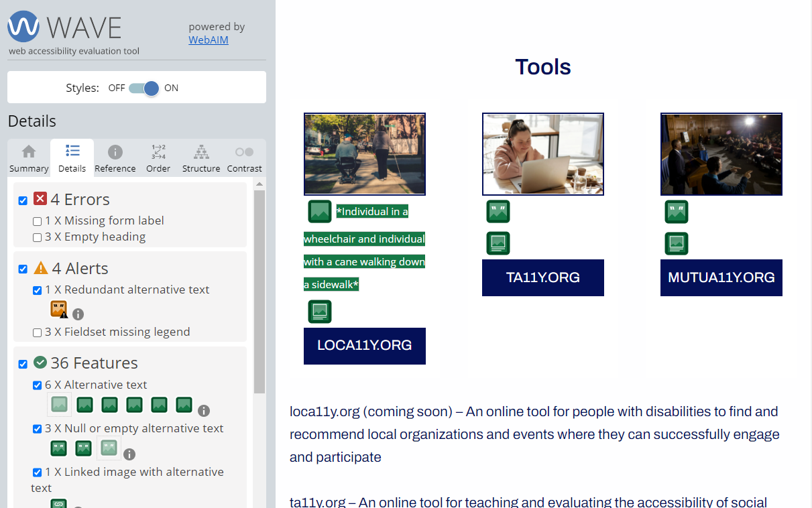Screen dimensions: 812x508
Task: Click the linked image icon above MUTUA11Y.ORG button
Action: pos(677,243)
